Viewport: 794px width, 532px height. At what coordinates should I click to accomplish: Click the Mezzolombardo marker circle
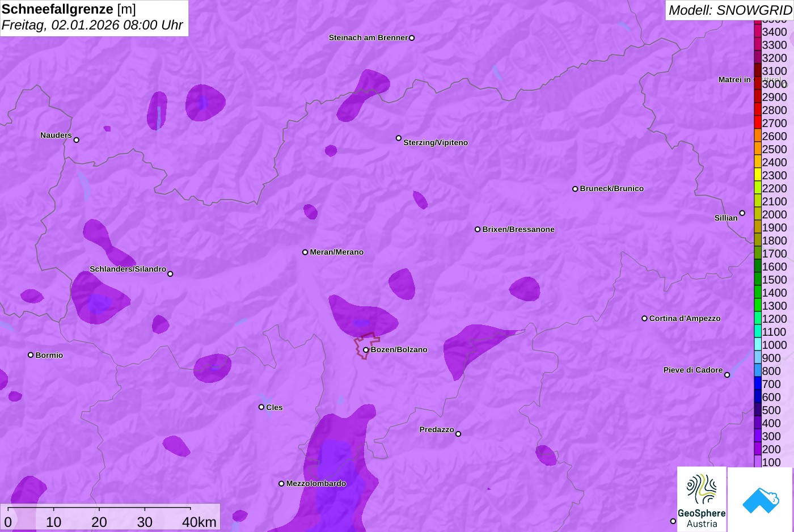click(281, 484)
